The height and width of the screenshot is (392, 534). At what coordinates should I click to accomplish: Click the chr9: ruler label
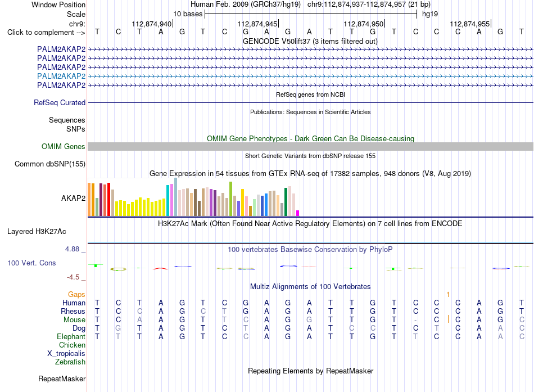77,24
